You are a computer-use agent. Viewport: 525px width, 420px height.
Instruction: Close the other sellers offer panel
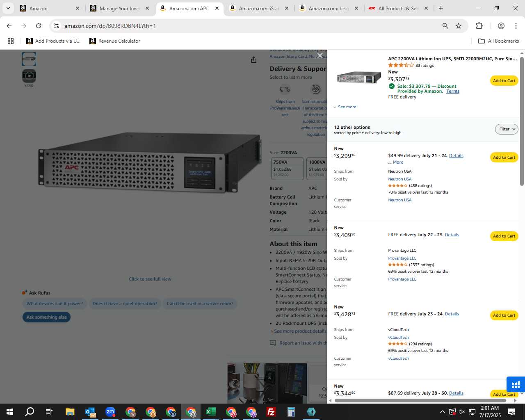point(320,55)
